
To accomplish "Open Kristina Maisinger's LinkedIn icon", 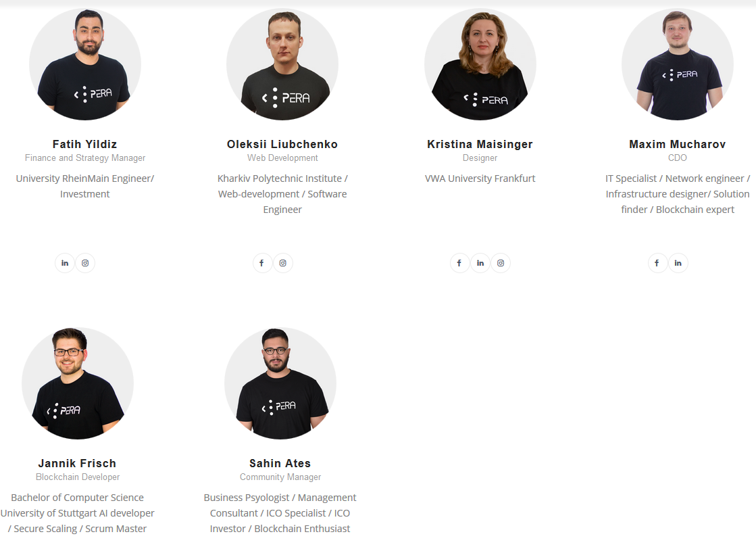I will click(x=480, y=263).
